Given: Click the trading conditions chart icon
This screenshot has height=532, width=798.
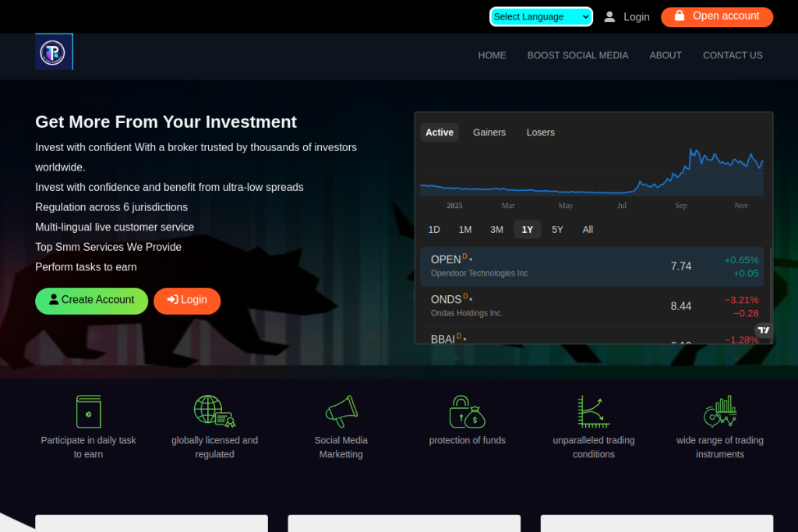Looking at the screenshot, I should pos(593,411).
